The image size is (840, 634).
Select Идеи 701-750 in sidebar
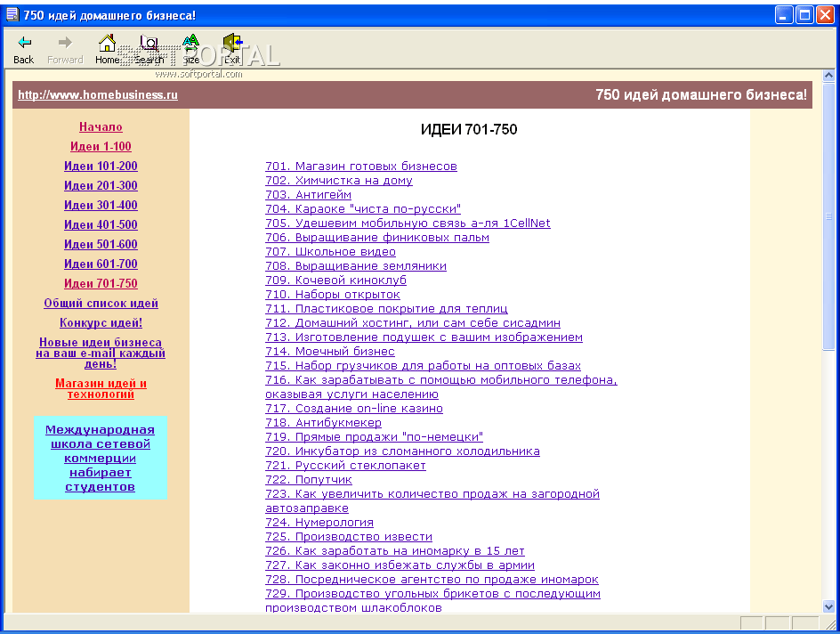pos(101,283)
